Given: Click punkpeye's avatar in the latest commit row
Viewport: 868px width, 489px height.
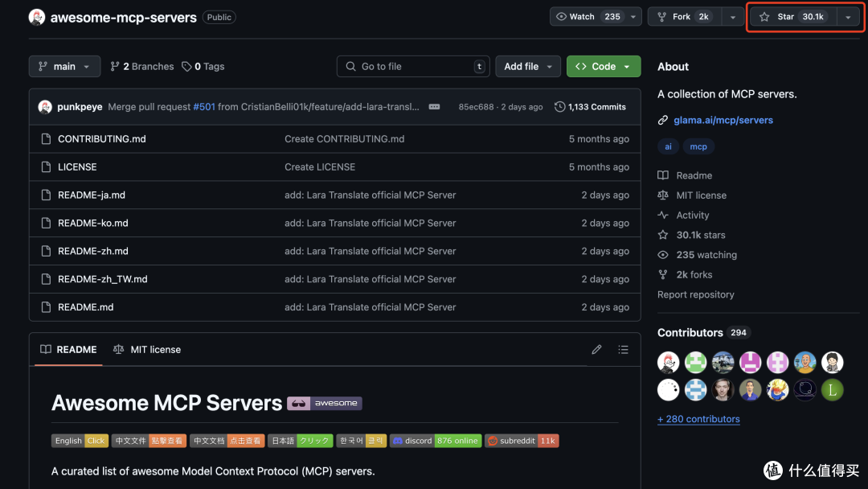Looking at the screenshot, I should [45, 107].
